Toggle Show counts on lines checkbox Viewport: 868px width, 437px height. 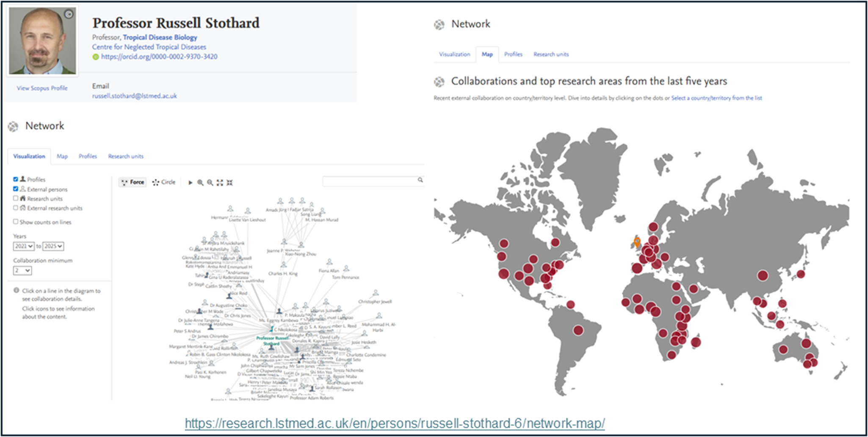click(16, 222)
